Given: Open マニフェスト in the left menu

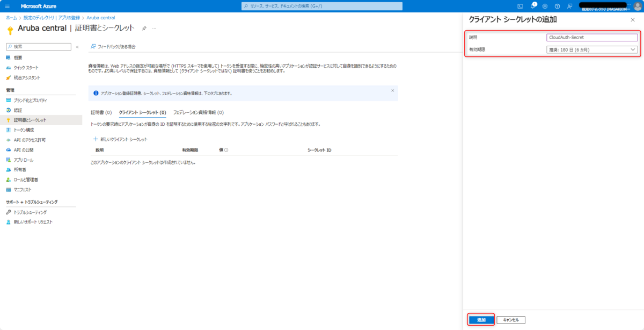Looking at the screenshot, I should [23, 190].
